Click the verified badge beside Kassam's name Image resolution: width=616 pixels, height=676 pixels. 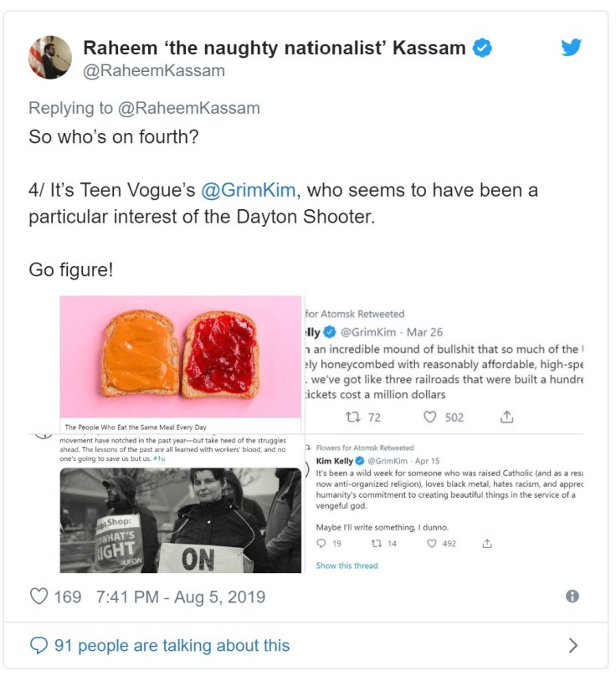482,48
